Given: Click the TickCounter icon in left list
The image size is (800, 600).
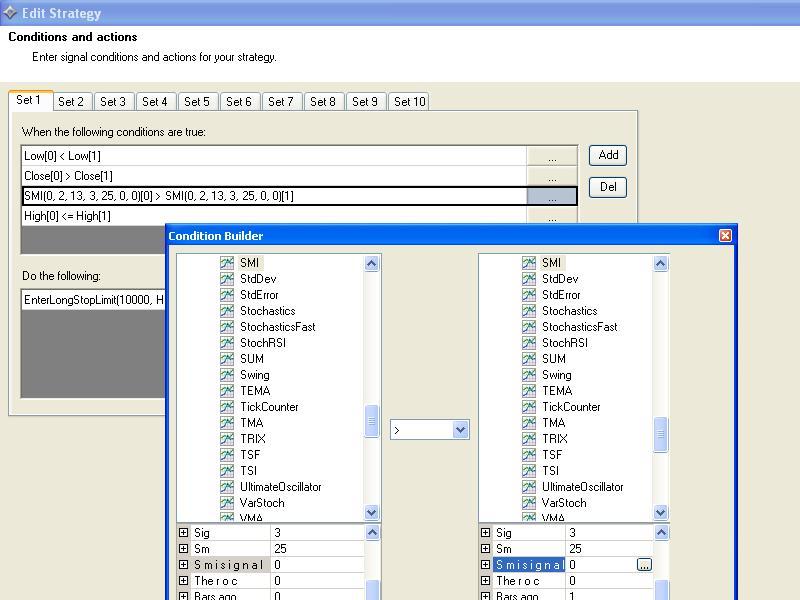Looking at the screenshot, I should [x=227, y=407].
